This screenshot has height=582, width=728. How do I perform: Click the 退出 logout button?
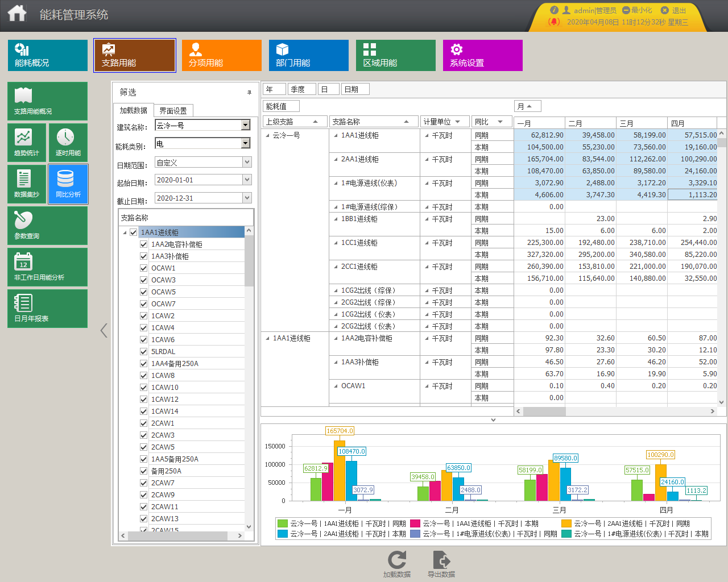click(x=674, y=10)
